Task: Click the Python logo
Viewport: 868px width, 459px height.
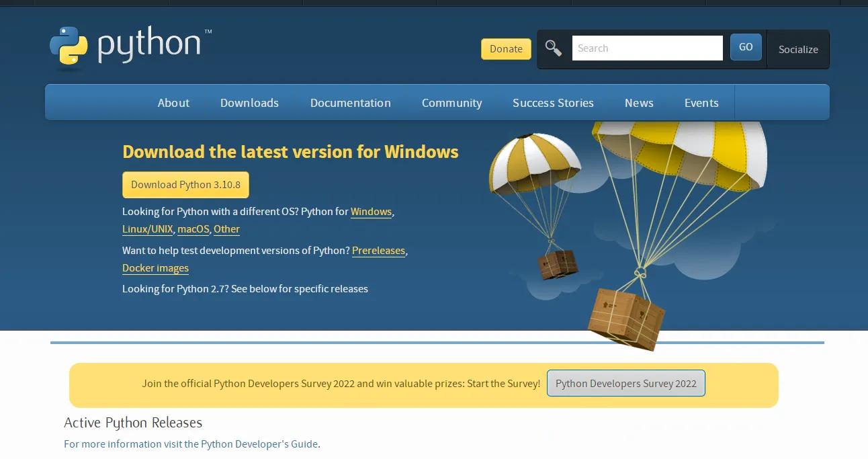Action: pyautogui.click(x=130, y=47)
